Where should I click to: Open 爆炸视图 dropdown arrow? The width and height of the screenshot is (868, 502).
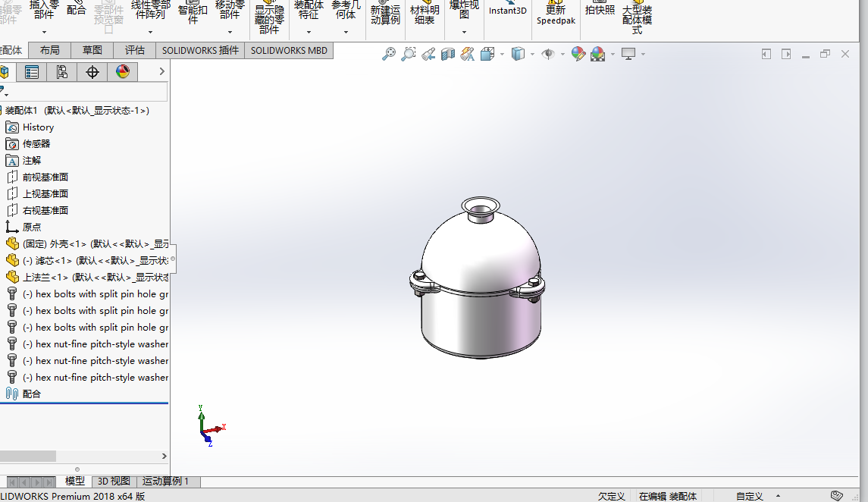(x=464, y=32)
